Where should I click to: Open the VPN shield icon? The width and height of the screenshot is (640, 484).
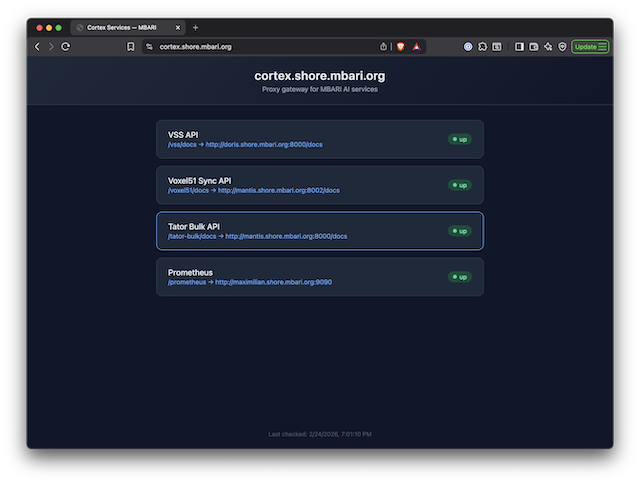(x=562, y=47)
